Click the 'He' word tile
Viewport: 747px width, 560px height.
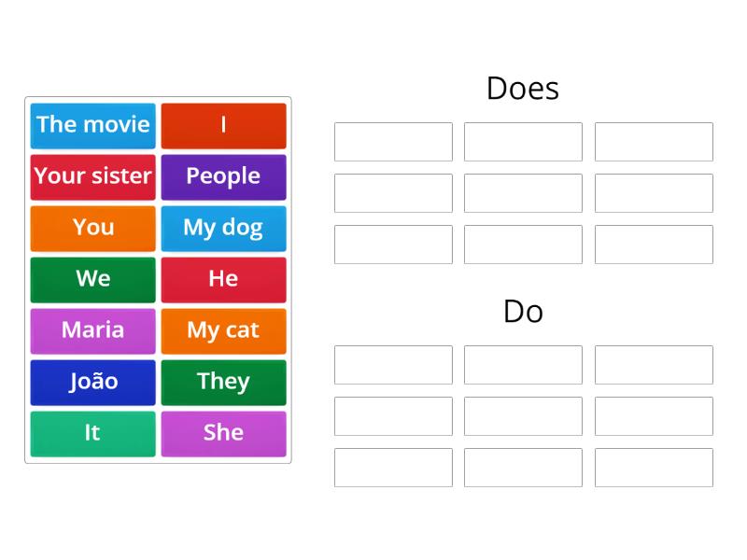(x=223, y=279)
